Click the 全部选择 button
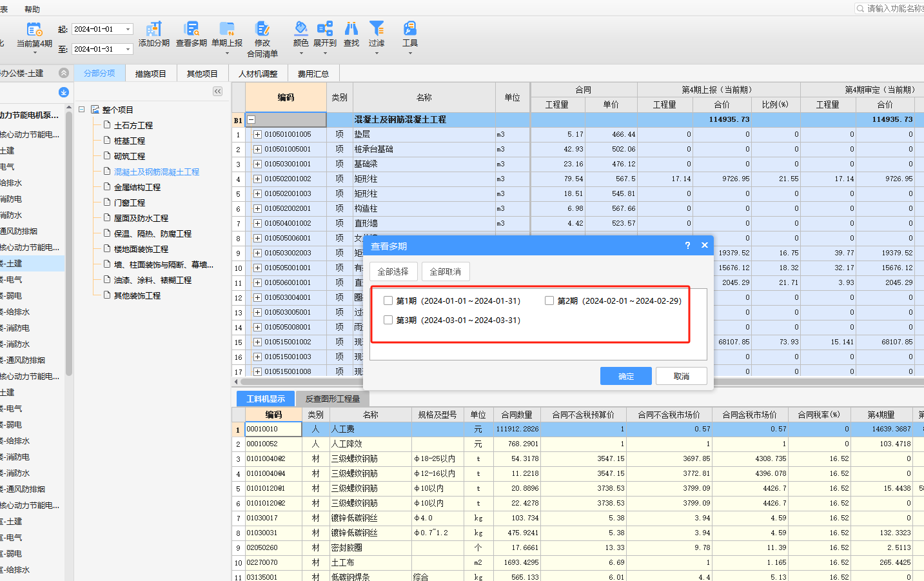 tap(393, 271)
